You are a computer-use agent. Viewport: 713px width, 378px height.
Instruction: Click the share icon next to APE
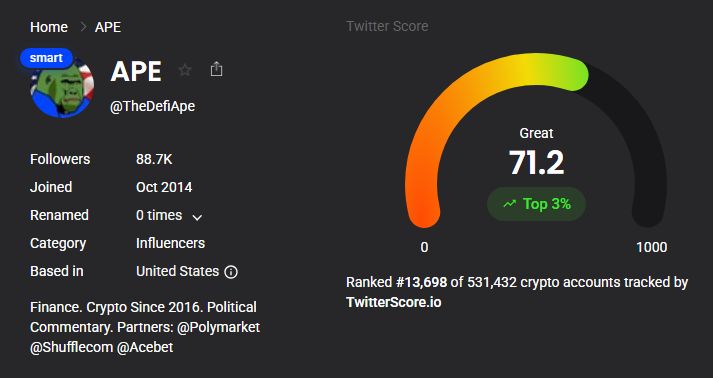216,69
